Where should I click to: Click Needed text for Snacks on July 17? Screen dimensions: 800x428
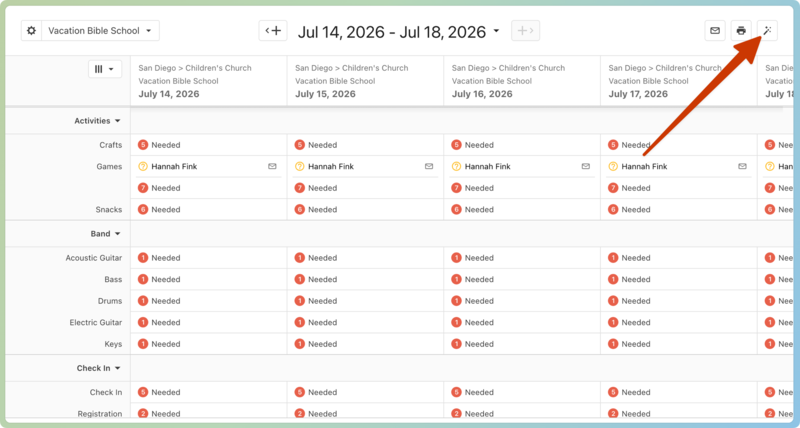636,209
